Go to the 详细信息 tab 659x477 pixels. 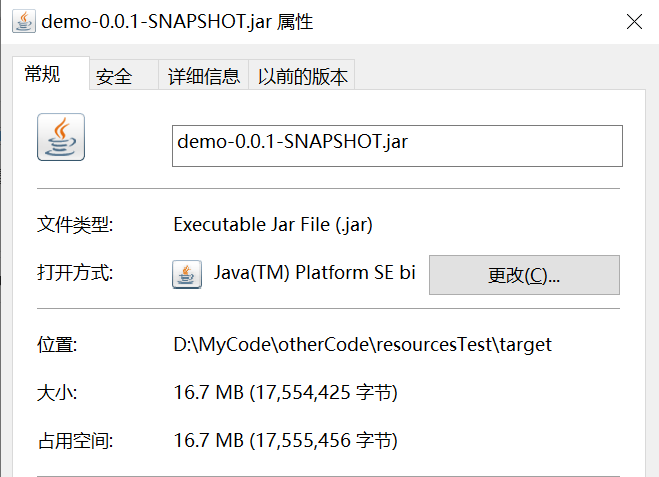(204, 76)
